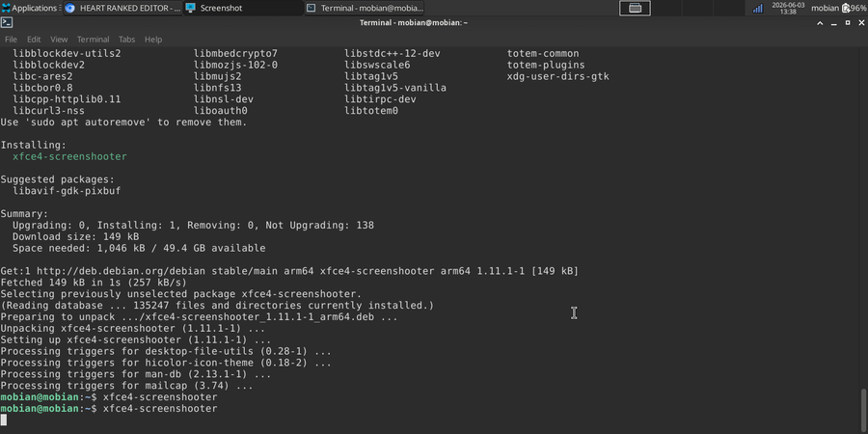Click 'totem-plugins' package name

coord(546,66)
